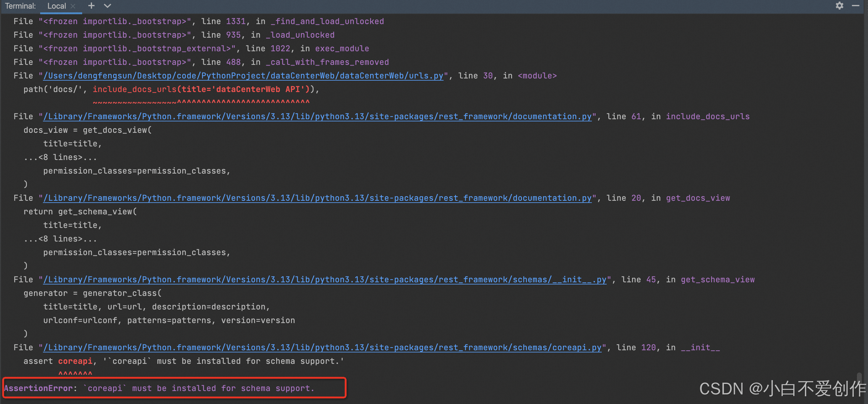Viewport: 868px width, 404px height.
Task: Add a new terminal session
Action: [91, 6]
